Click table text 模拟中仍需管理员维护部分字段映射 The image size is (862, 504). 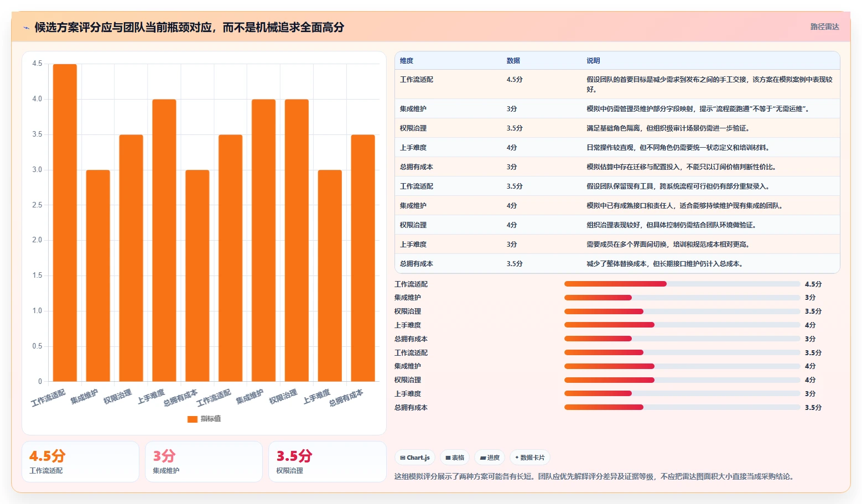pos(640,109)
